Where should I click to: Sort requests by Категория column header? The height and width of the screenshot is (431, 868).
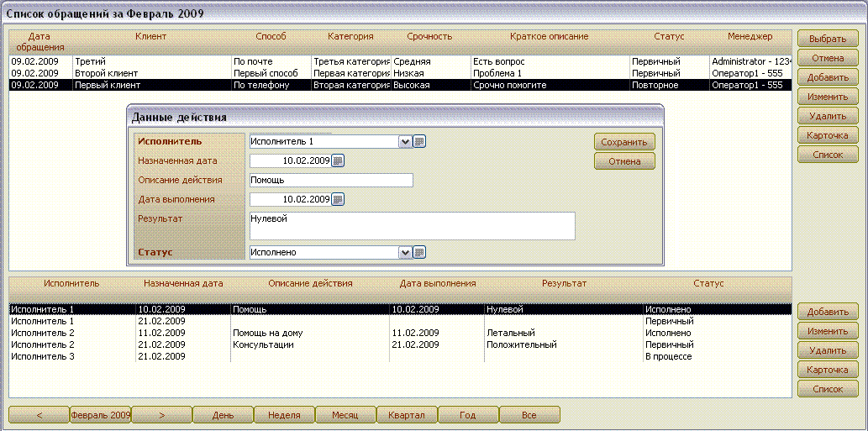(350, 36)
